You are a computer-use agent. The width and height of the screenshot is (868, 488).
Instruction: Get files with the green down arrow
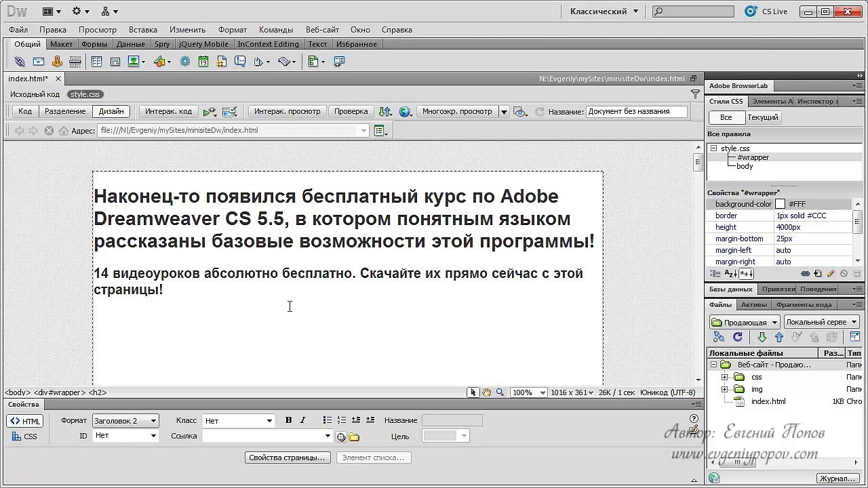[x=762, y=337]
